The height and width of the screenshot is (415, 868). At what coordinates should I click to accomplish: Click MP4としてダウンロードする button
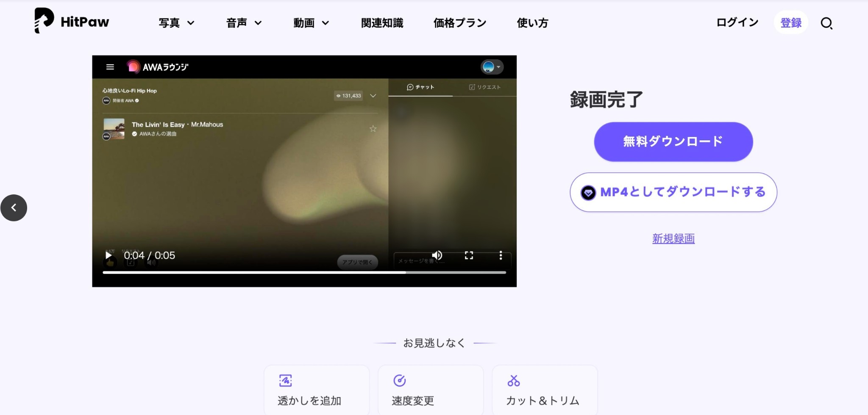(673, 192)
